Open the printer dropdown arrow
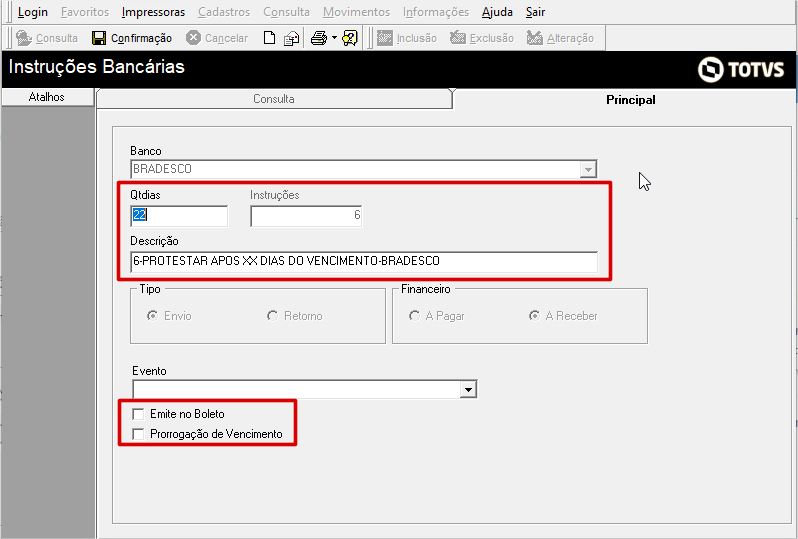Viewport: 798px width, 539px height. [x=334, y=38]
